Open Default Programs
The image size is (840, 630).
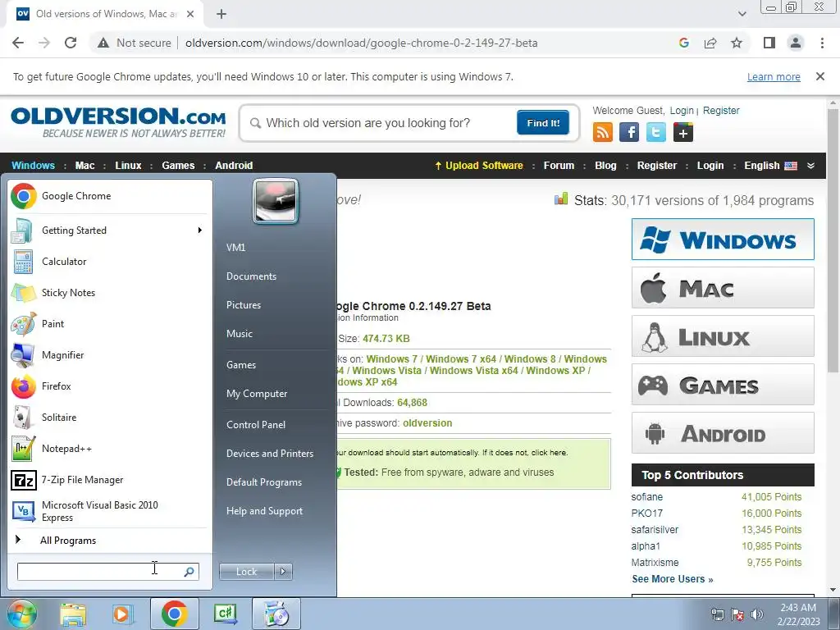click(264, 482)
